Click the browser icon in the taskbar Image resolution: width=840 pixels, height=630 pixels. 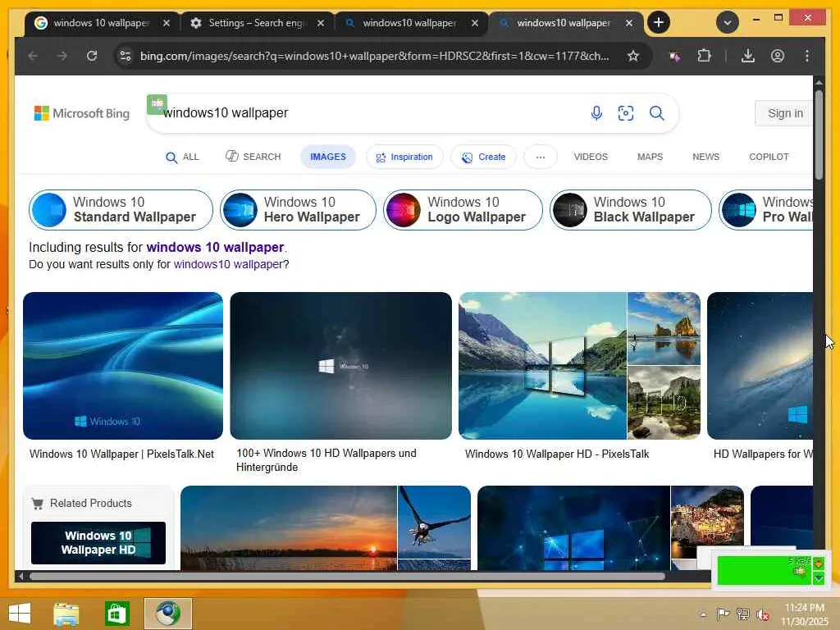point(167,614)
